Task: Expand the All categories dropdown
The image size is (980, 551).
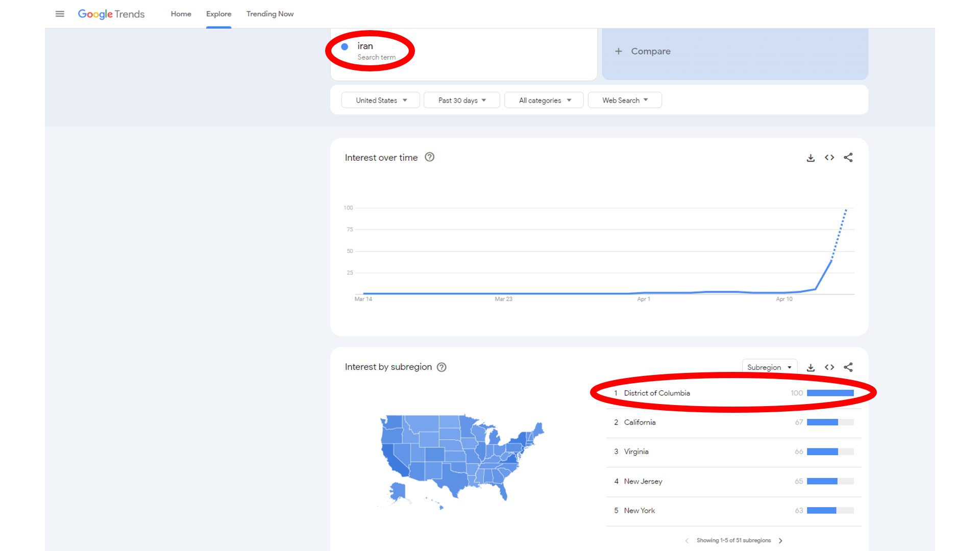Action: [545, 100]
